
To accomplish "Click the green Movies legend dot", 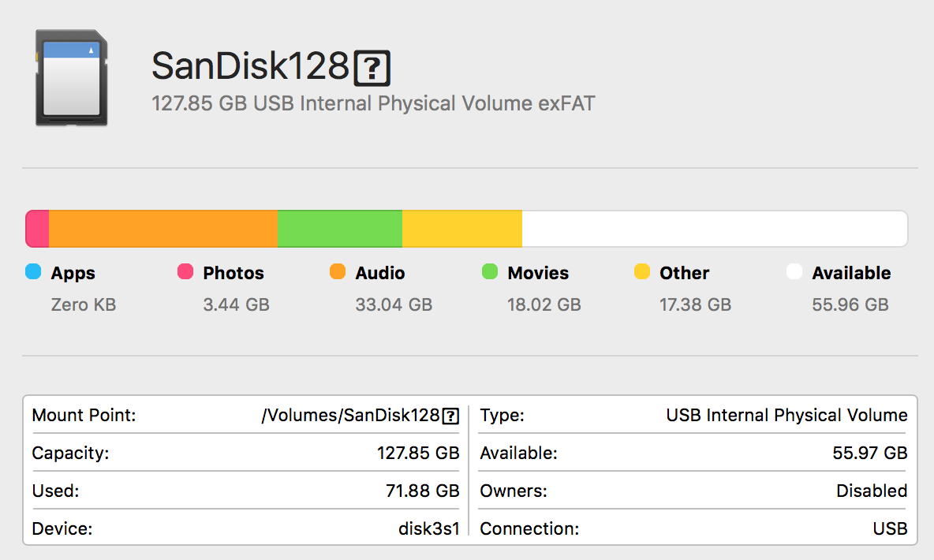I will coord(490,271).
